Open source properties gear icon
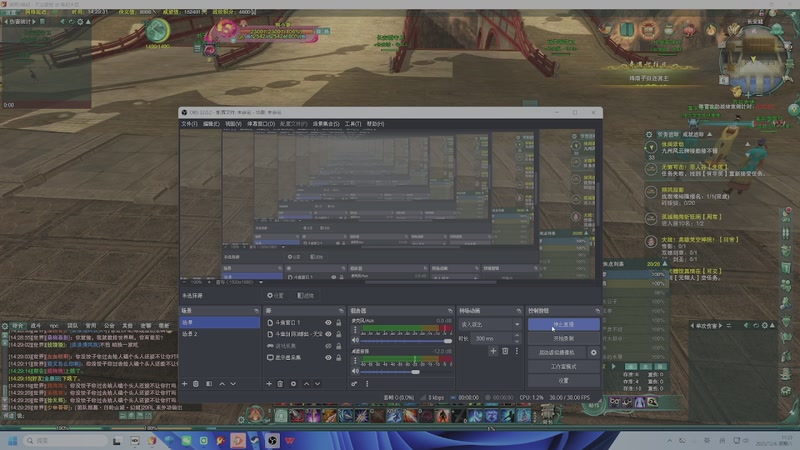This screenshot has width=800, height=450. (x=293, y=384)
